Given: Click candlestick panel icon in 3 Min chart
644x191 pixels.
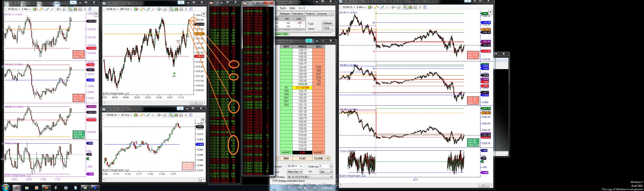Looking at the screenshot, I should pyautogui.click(x=410, y=7).
